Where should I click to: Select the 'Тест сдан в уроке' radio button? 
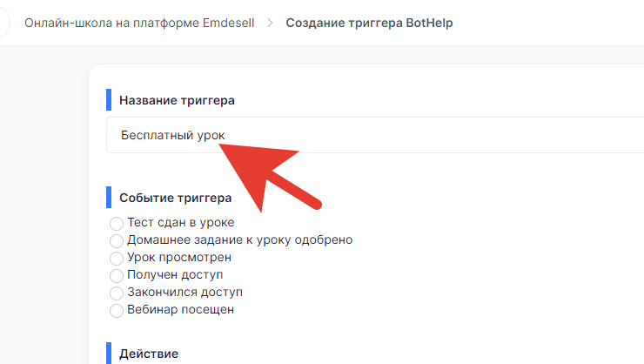pos(117,224)
